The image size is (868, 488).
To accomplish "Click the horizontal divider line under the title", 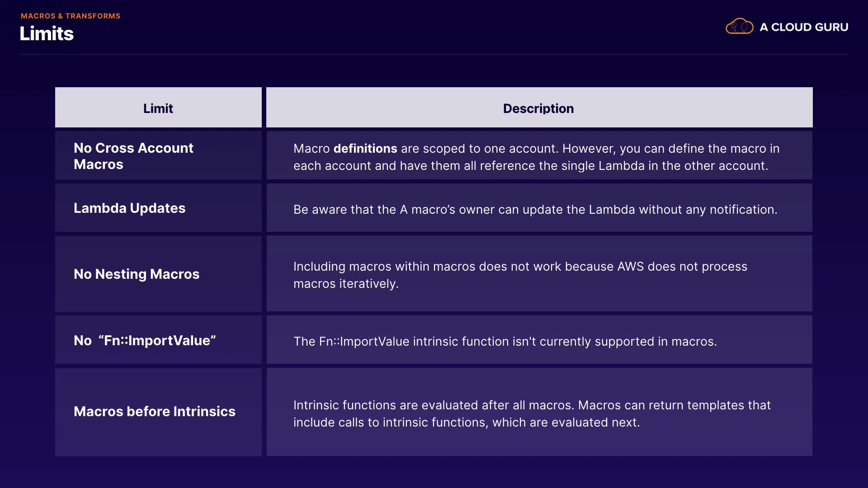I will [434, 55].
